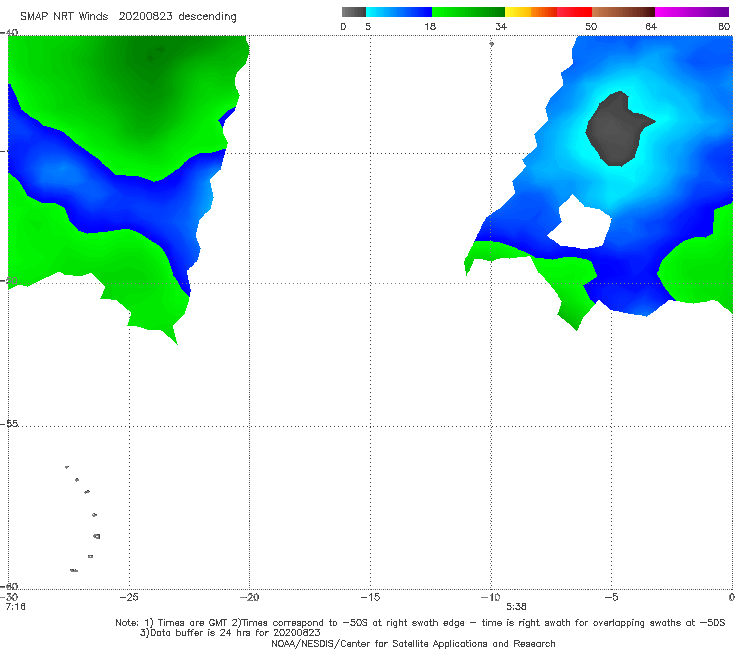The height and width of the screenshot is (650, 740).
Task: Click the '-40' latitude label
Action: [9, 33]
